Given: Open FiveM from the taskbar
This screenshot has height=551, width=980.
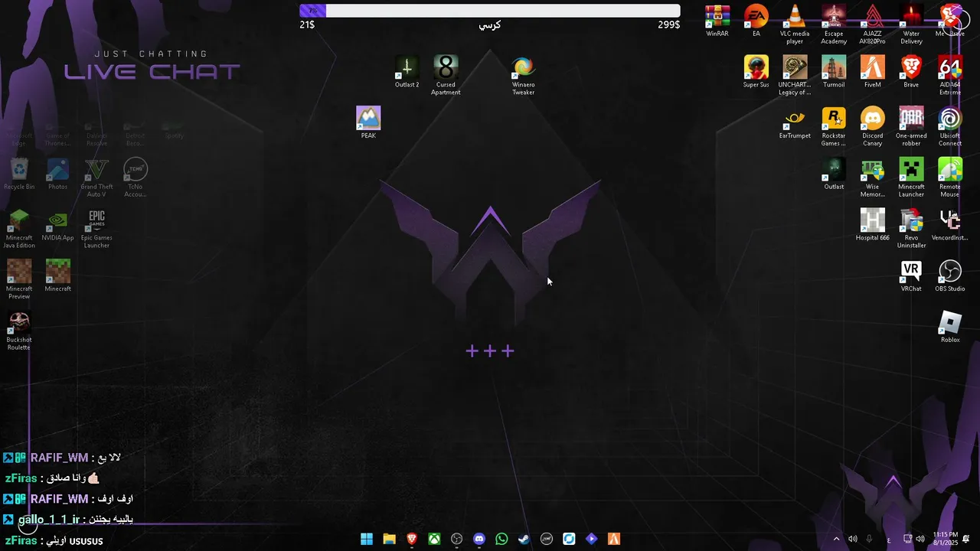Looking at the screenshot, I should pos(614,539).
